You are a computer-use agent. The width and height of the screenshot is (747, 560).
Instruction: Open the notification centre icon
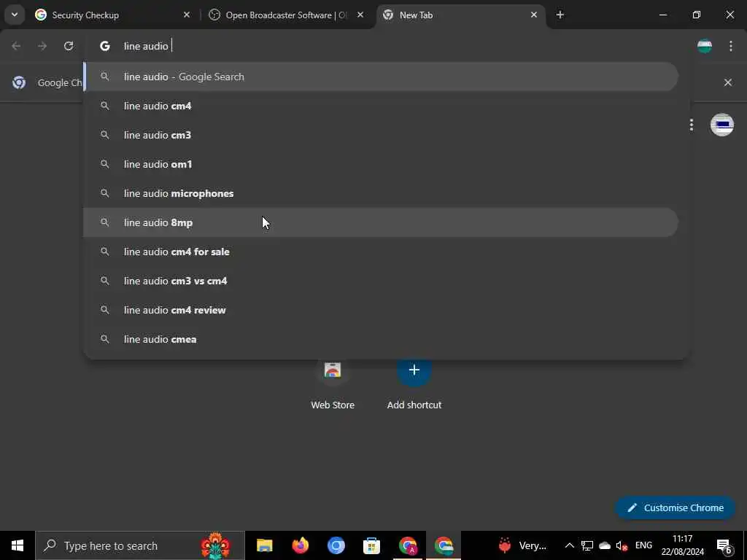[x=724, y=546]
